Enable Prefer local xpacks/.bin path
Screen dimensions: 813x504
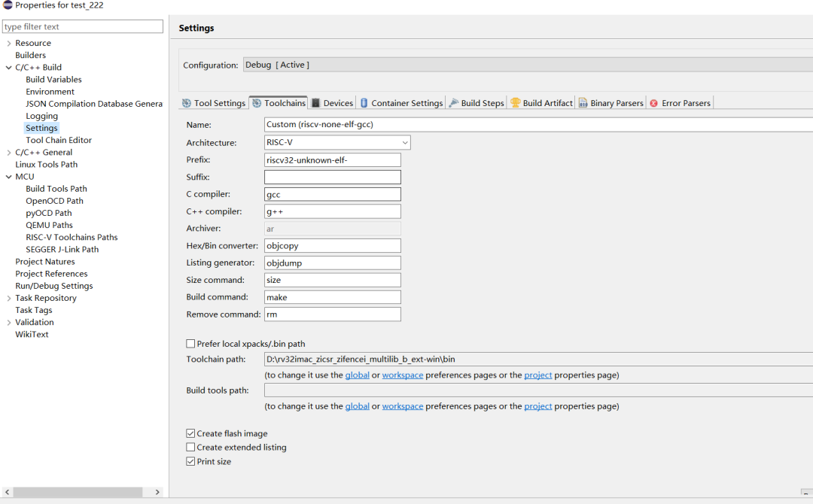(x=190, y=344)
